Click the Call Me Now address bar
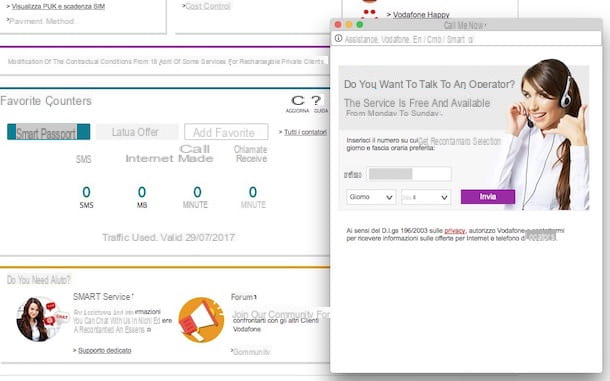 (x=466, y=39)
